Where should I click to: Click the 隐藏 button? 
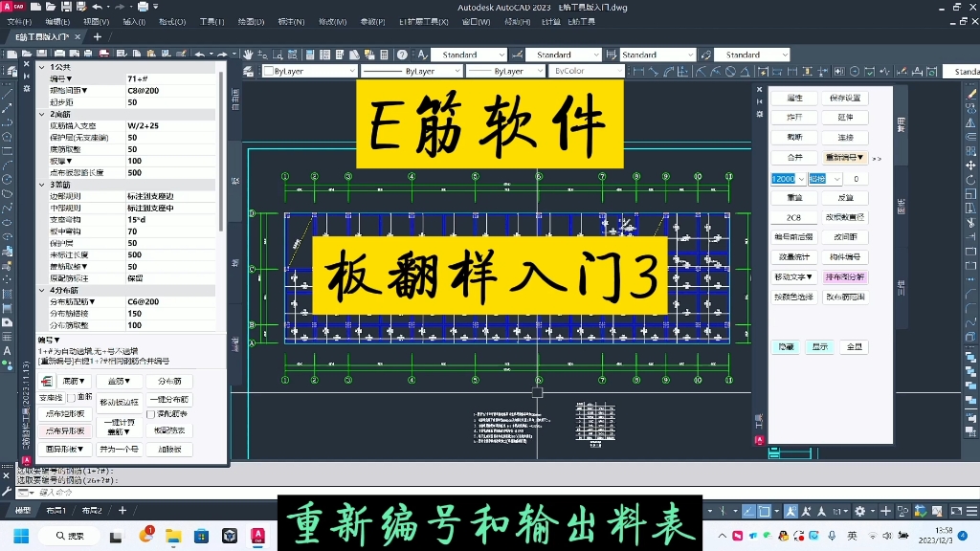787,346
